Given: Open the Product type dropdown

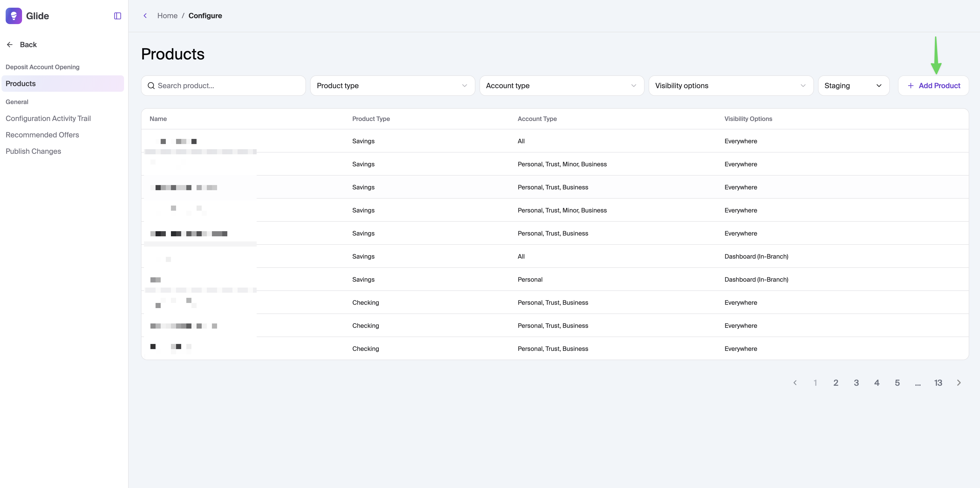Looking at the screenshot, I should [x=392, y=86].
